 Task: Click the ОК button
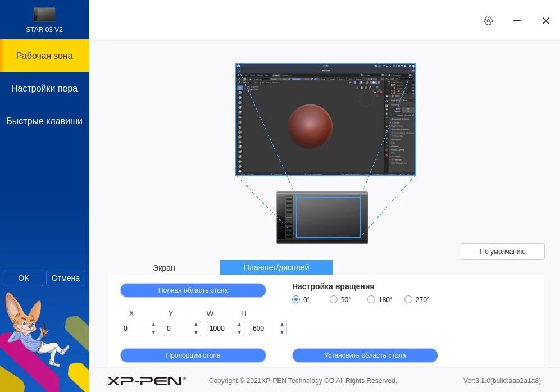[x=24, y=278]
